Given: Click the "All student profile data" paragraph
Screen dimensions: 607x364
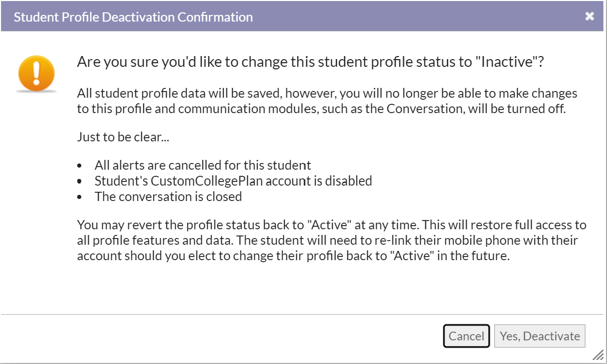Looking at the screenshot, I should 327,101.
